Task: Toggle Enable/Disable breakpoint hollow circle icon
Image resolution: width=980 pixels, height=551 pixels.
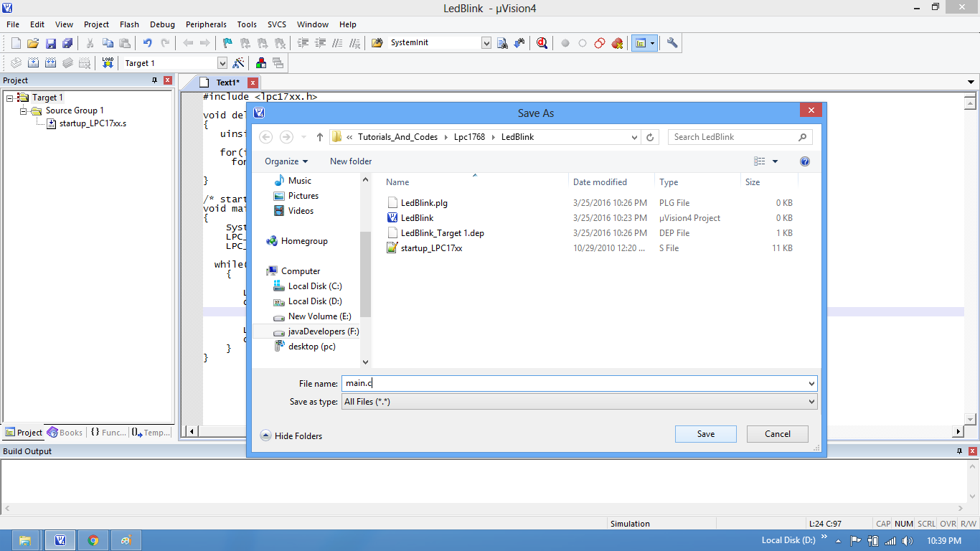Action: (583, 43)
